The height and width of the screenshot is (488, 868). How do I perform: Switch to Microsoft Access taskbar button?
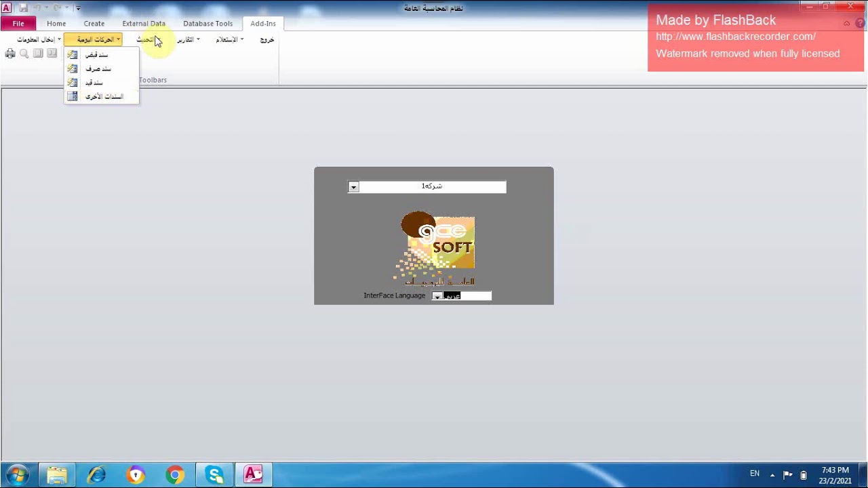(x=254, y=475)
